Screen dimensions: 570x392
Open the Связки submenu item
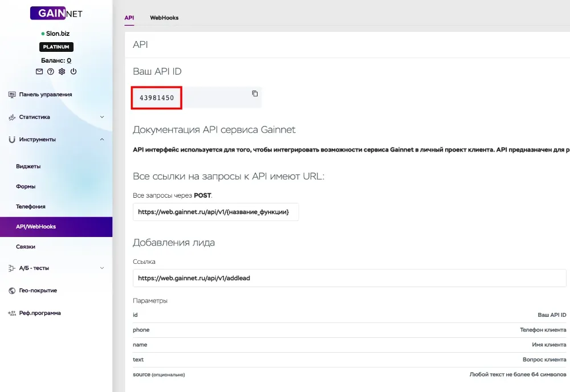point(26,247)
